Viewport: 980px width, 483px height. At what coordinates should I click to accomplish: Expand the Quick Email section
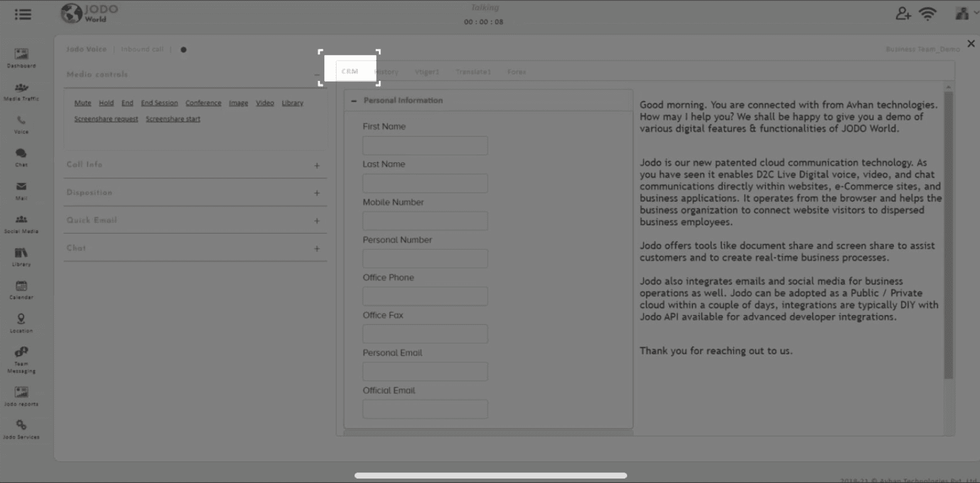pyautogui.click(x=317, y=221)
